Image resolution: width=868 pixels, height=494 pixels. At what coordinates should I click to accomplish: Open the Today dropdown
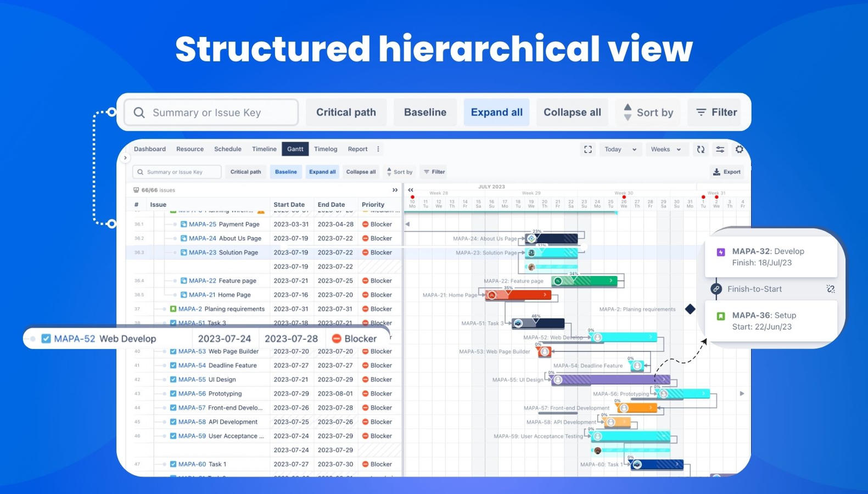click(x=620, y=149)
